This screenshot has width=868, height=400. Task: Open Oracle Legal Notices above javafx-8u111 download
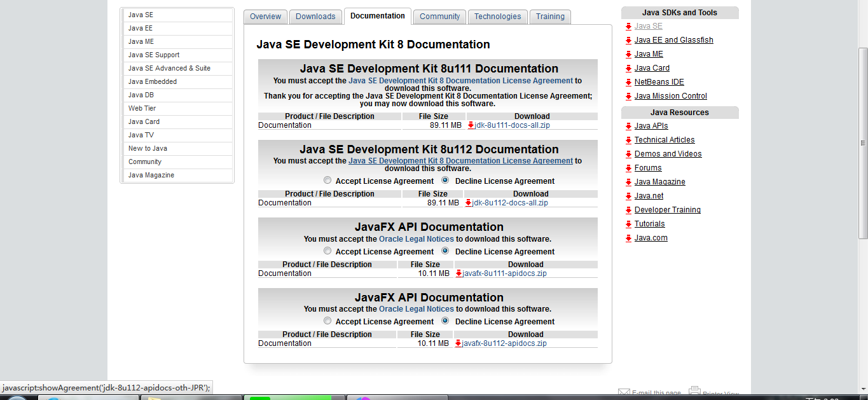(417, 239)
